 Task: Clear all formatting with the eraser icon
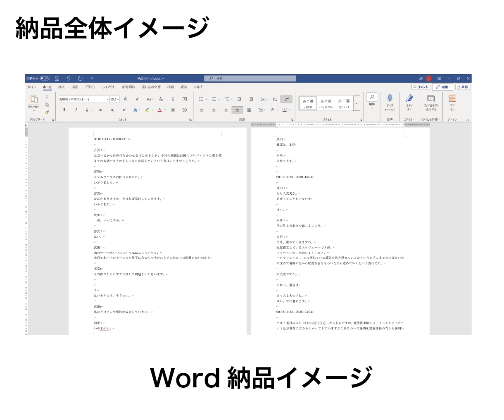161,99
